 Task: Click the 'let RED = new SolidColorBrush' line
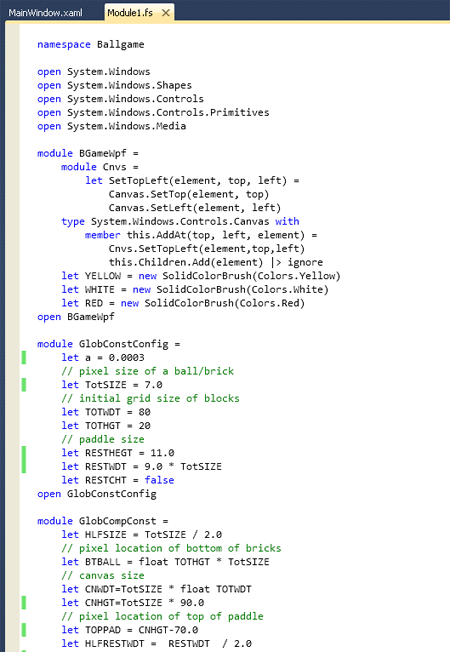(183, 303)
